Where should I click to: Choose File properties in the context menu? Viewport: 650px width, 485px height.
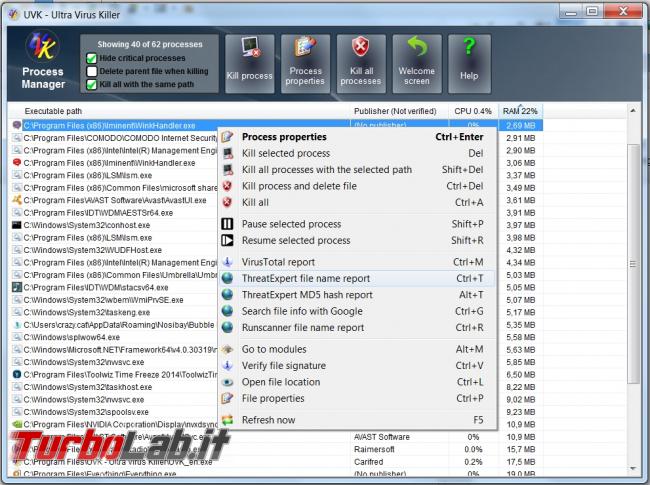click(x=357, y=398)
